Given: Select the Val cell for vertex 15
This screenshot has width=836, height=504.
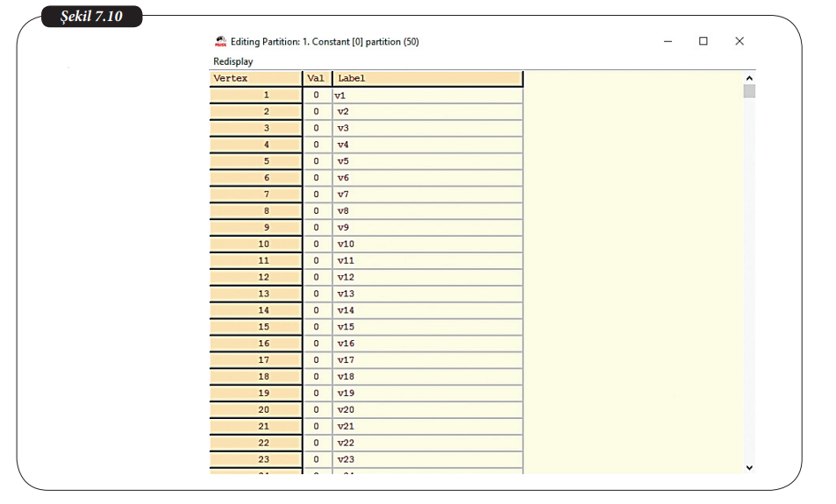Looking at the screenshot, I should coord(317,327).
